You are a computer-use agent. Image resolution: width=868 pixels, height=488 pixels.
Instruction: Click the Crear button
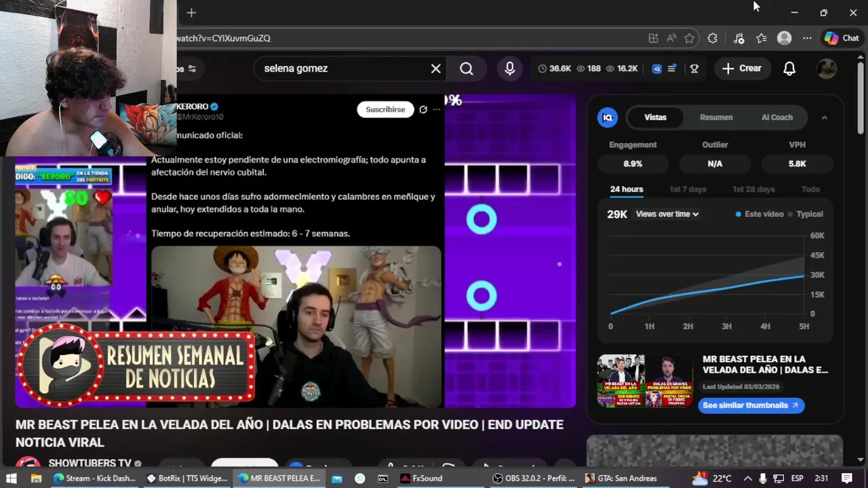(x=742, y=68)
